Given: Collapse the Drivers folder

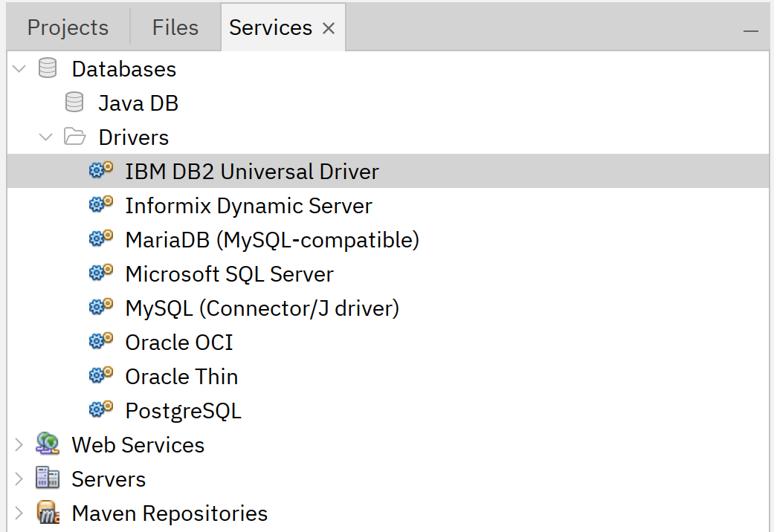Looking at the screenshot, I should 46,137.
